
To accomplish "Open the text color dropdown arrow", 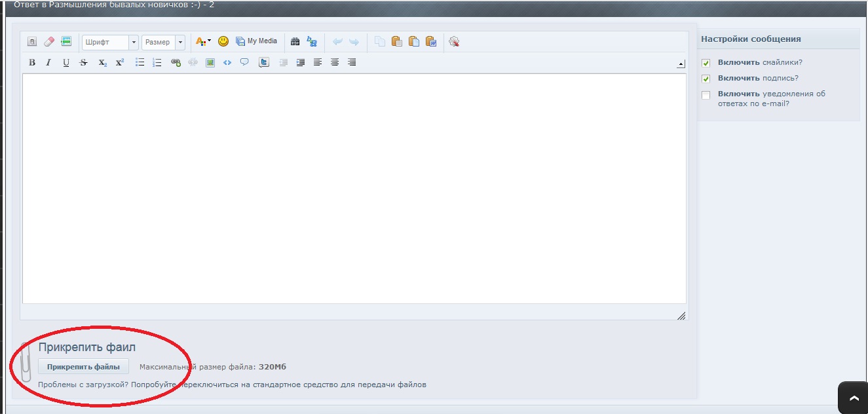I will click(209, 41).
